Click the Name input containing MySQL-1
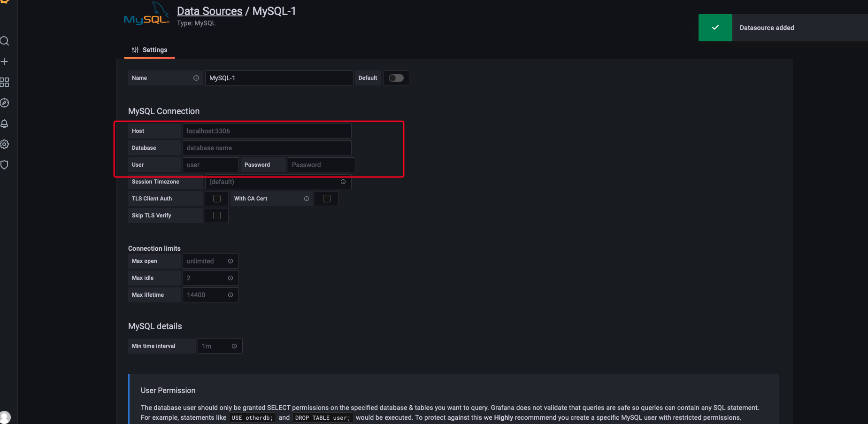Viewport: 868px width, 424px height. pos(279,78)
